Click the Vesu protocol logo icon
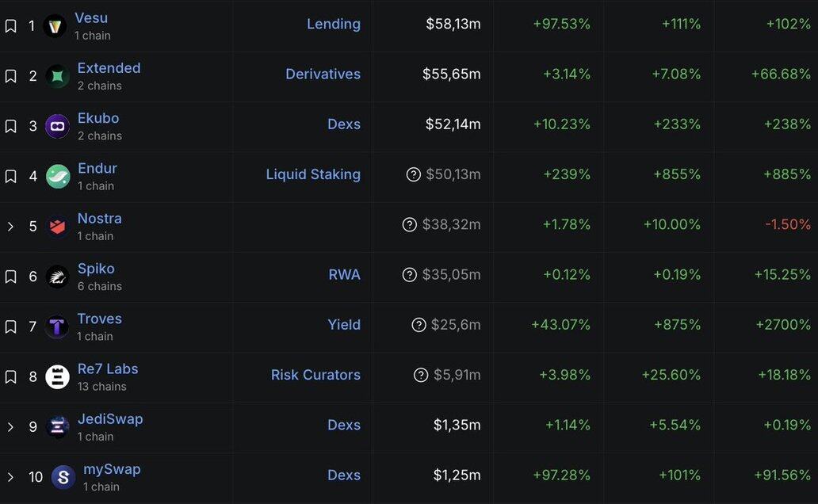 pyautogui.click(x=55, y=26)
